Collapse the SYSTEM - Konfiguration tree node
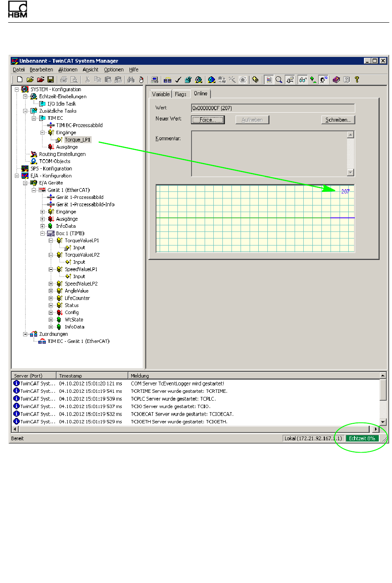Image resolution: width=392 pixels, height=583 pixels. point(17,89)
